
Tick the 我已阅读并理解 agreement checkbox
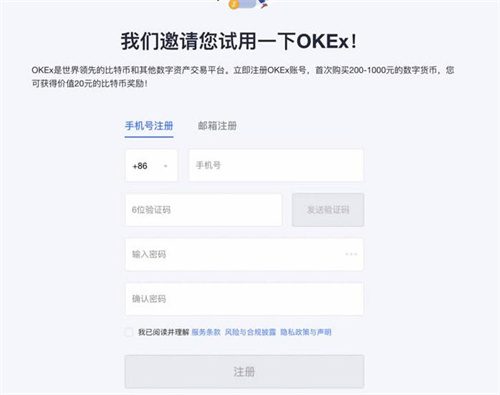129,332
